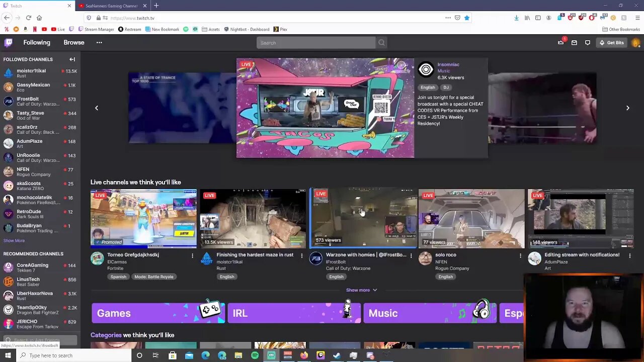Expand live channels with Show more
644x362 pixels.
click(361, 290)
